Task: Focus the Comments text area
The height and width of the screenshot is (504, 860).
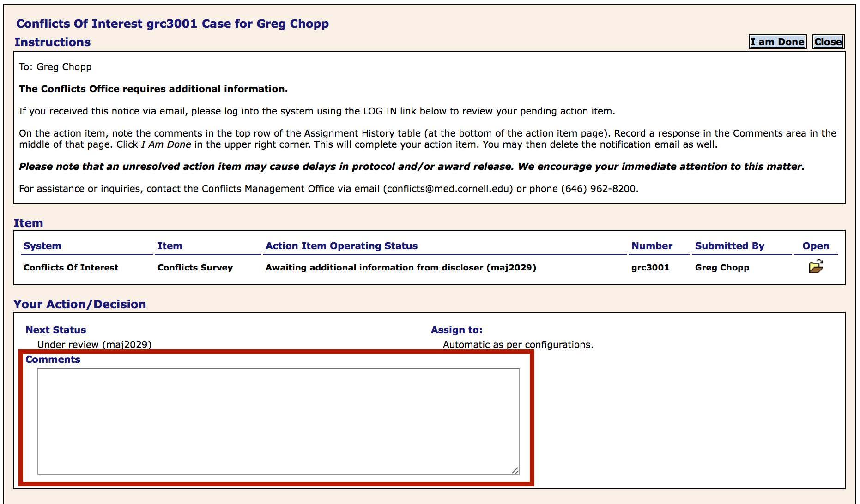Action: [279, 421]
